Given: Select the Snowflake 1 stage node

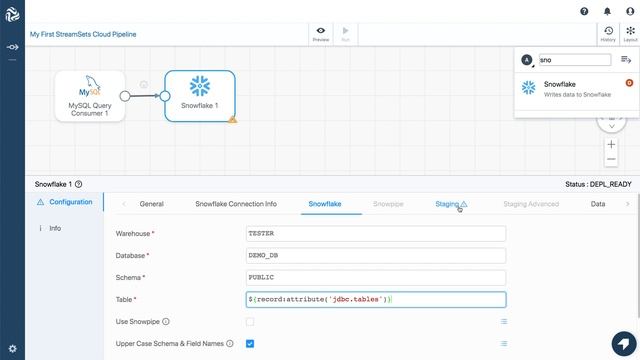Looking at the screenshot, I should 200,96.
